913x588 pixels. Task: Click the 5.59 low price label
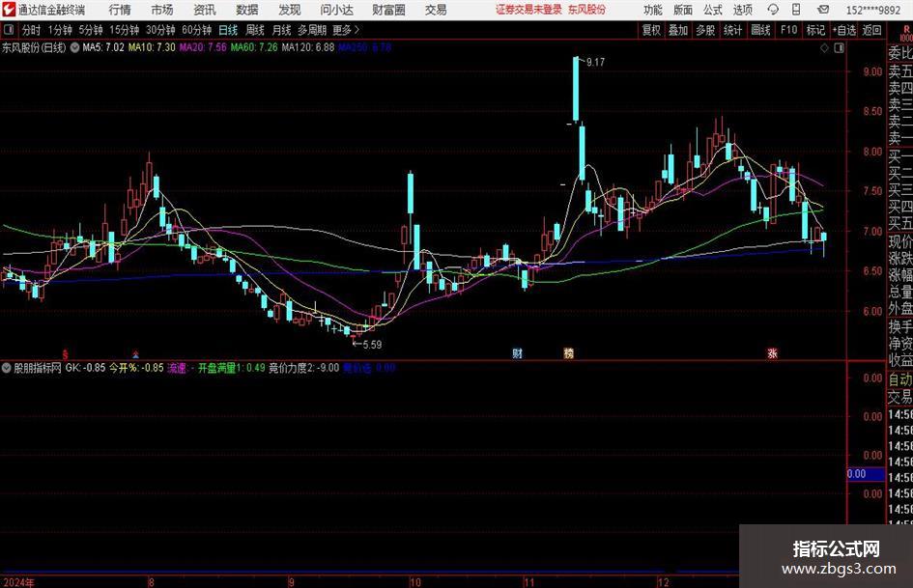coord(373,345)
